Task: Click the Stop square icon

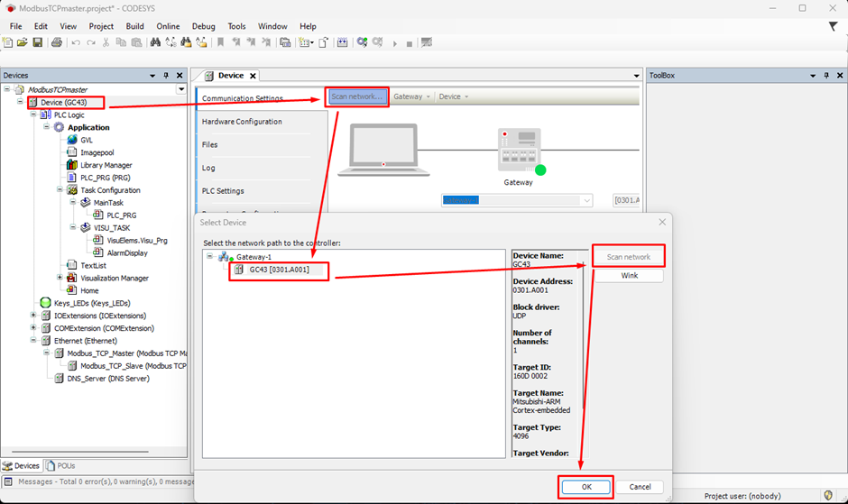Action: tap(410, 44)
